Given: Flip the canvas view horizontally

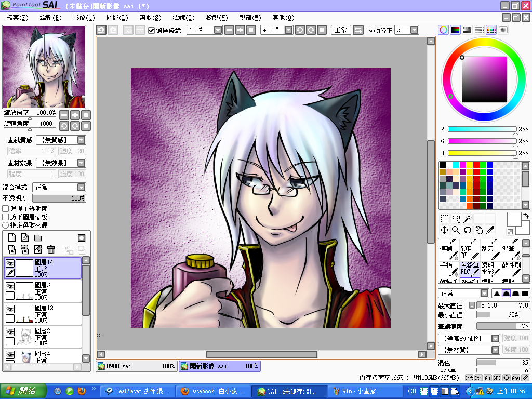Looking at the screenshot, I should (x=358, y=30).
